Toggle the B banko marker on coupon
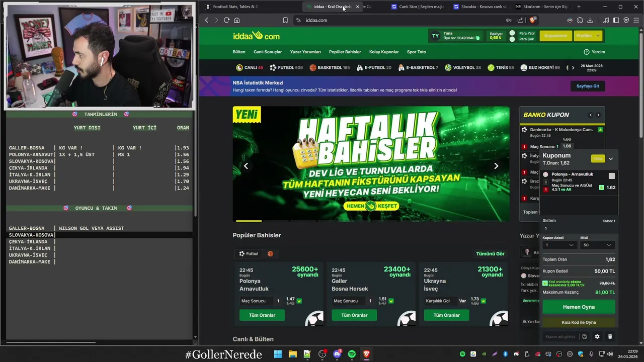Viewport: 644px width, 362px height. (546, 182)
